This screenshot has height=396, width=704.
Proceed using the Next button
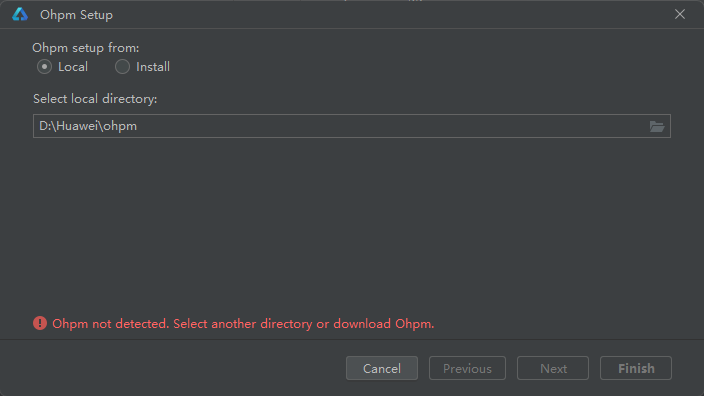[553, 368]
